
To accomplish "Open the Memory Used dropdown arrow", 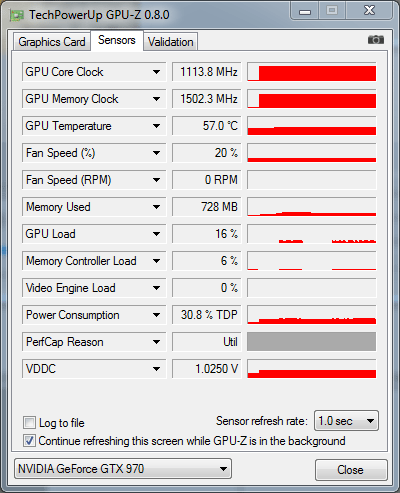I will (x=156, y=207).
